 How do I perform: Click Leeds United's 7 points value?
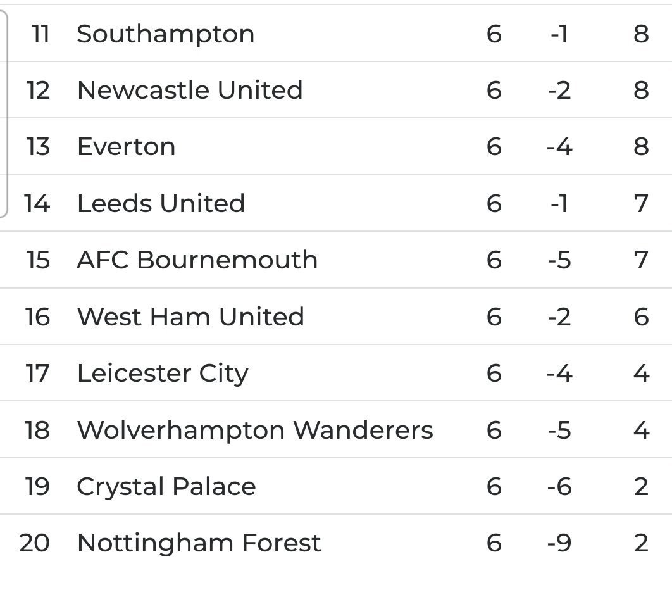(x=641, y=203)
